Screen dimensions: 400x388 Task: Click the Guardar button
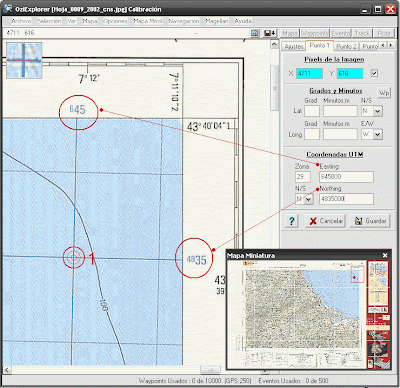370,221
